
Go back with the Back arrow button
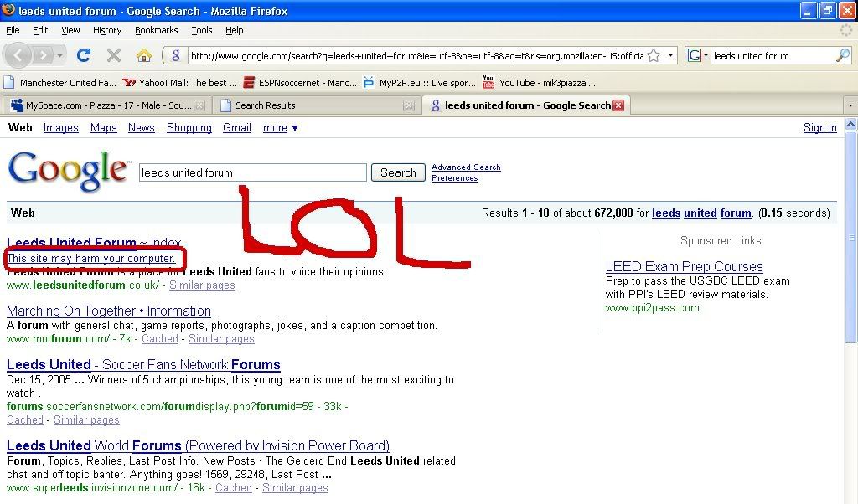(18, 55)
